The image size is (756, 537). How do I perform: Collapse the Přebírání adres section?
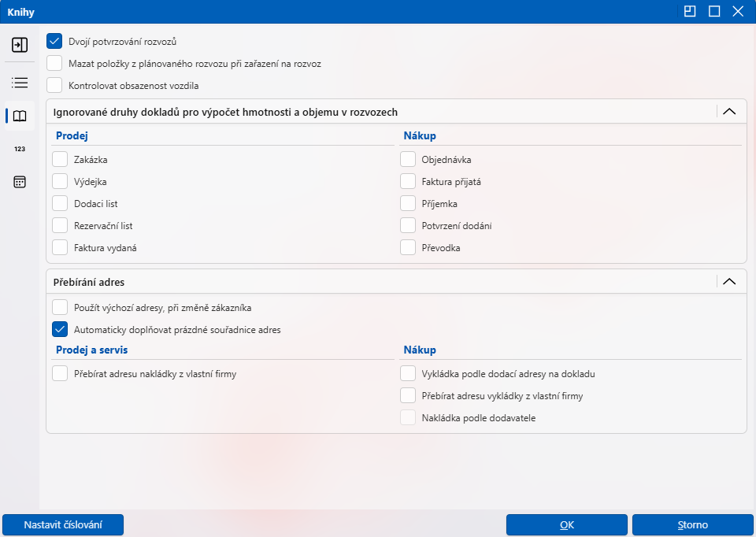(729, 282)
